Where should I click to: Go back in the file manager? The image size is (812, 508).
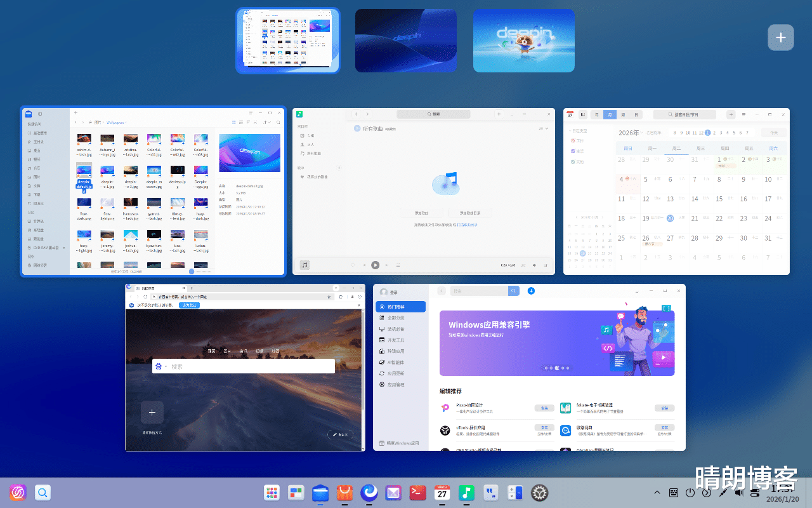(x=75, y=122)
